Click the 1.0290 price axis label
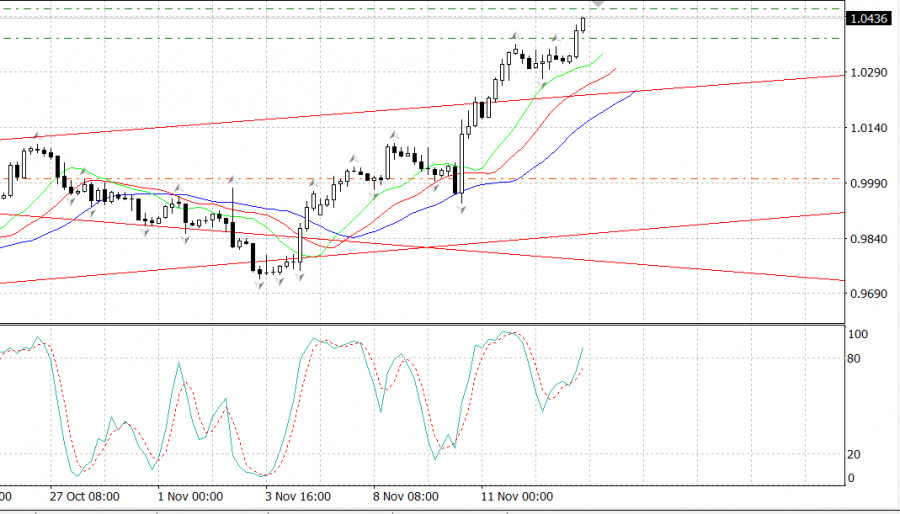 (868, 73)
